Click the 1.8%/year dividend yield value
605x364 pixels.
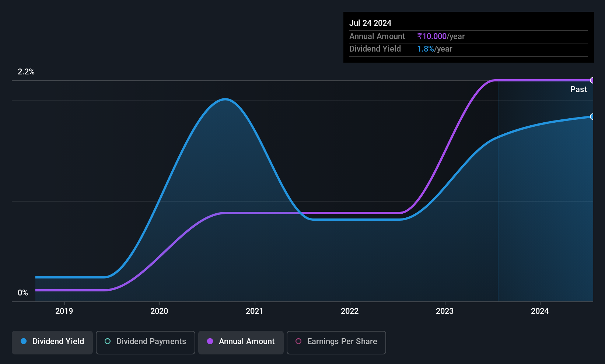(435, 49)
